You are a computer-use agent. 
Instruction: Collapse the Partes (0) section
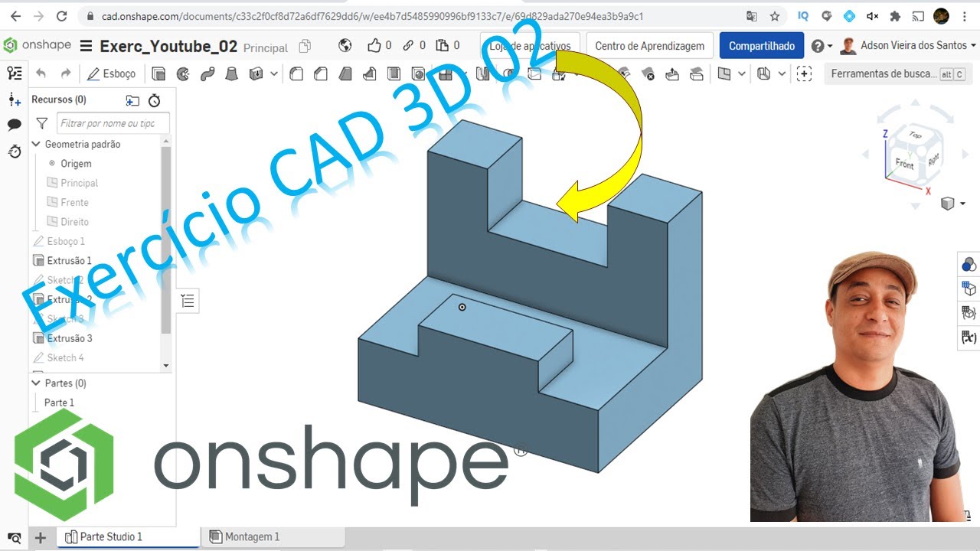36,383
